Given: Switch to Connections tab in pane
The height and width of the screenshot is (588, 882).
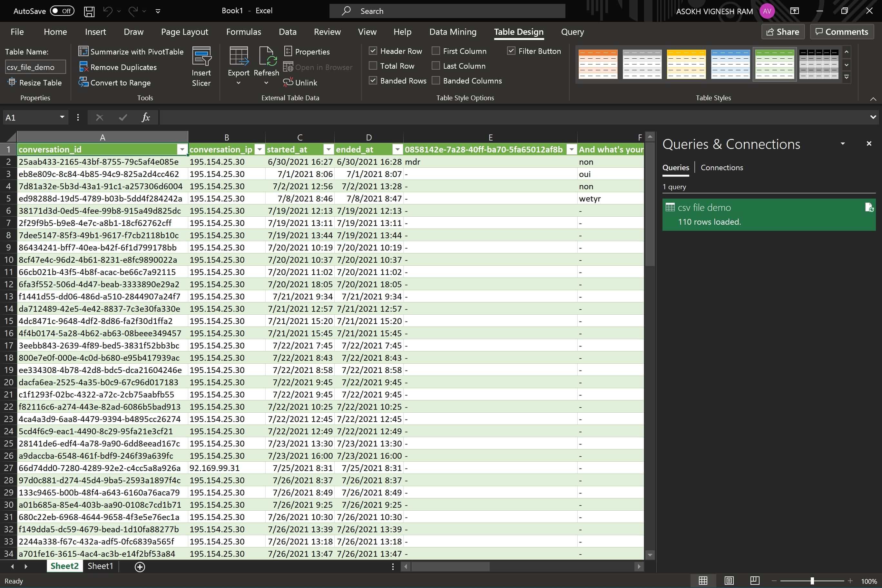Looking at the screenshot, I should click(721, 168).
